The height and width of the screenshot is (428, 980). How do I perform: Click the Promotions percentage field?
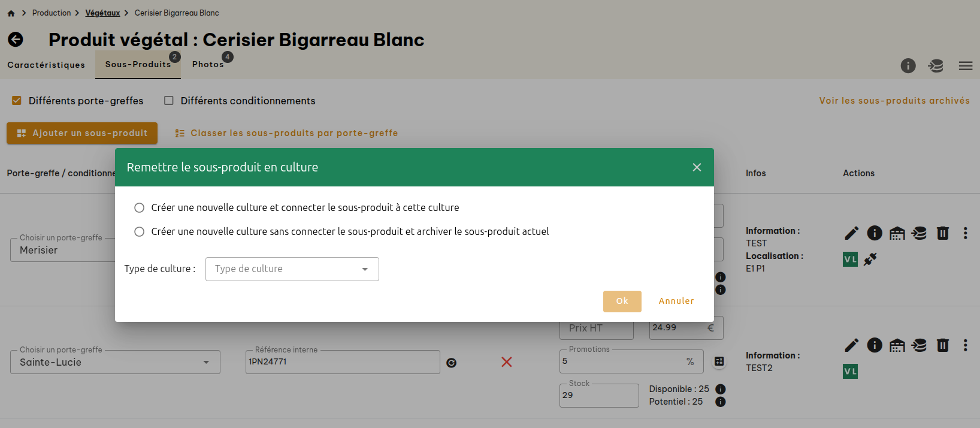(x=631, y=361)
